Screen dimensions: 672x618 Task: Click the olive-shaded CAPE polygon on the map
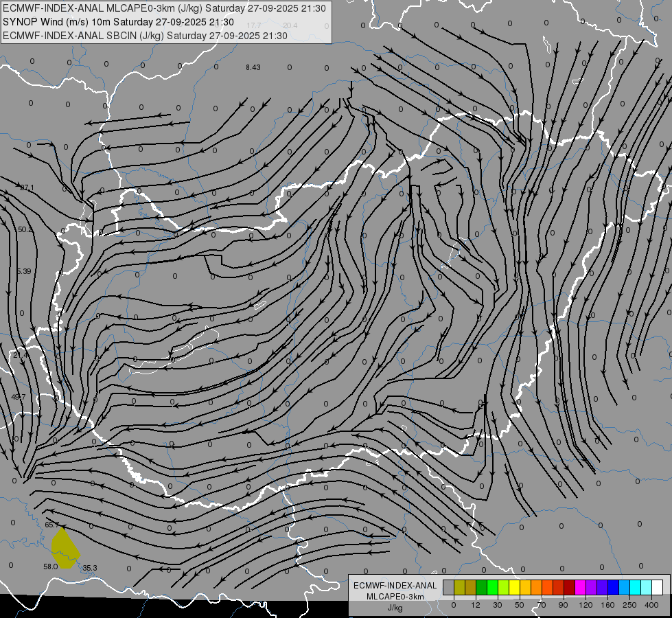click(65, 549)
